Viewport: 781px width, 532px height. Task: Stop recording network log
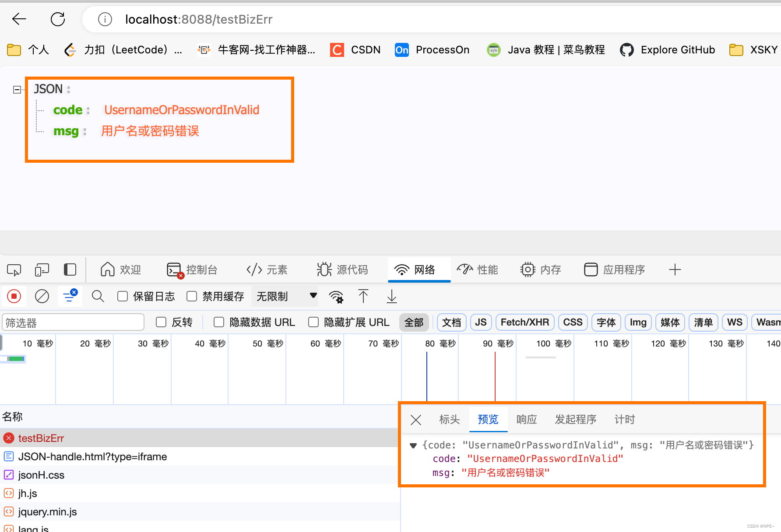click(x=14, y=297)
